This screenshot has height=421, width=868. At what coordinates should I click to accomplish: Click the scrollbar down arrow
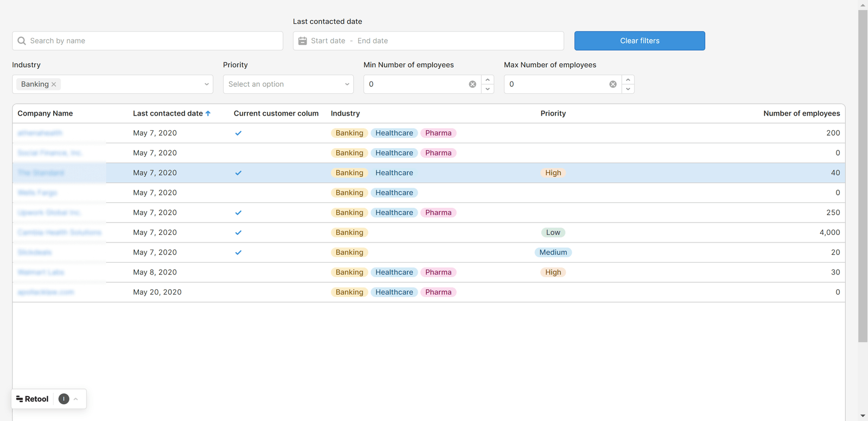[863, 416]
